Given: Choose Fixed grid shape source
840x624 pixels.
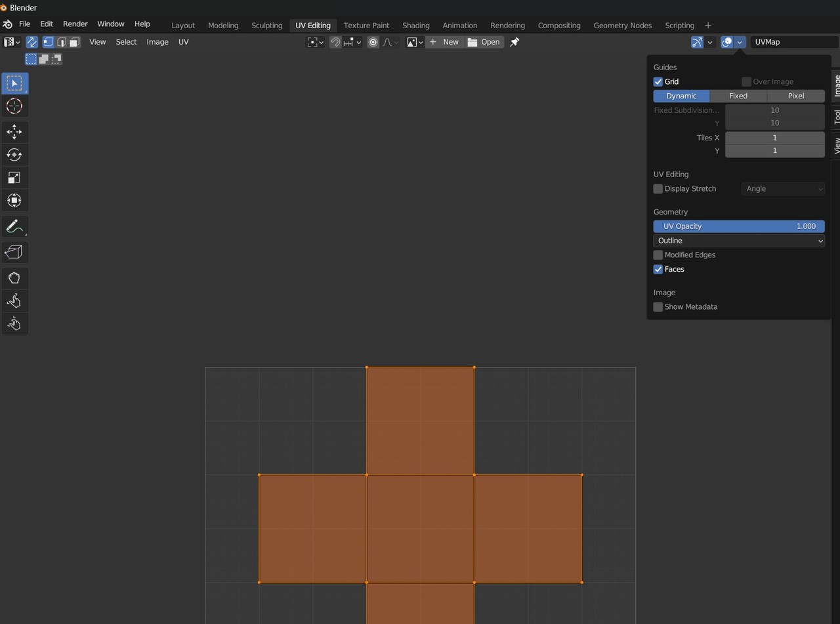Looking at the screenshot, I should pos(738,96).
